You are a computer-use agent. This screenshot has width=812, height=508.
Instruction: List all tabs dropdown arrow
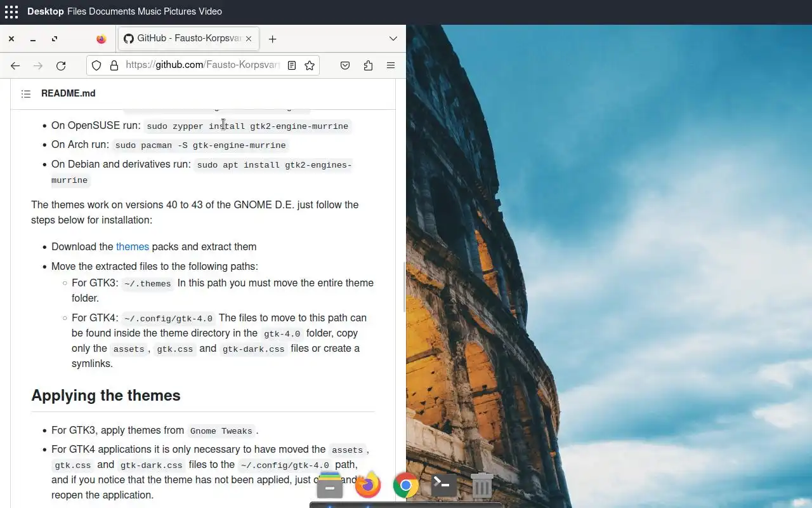(x=393, y=39)
